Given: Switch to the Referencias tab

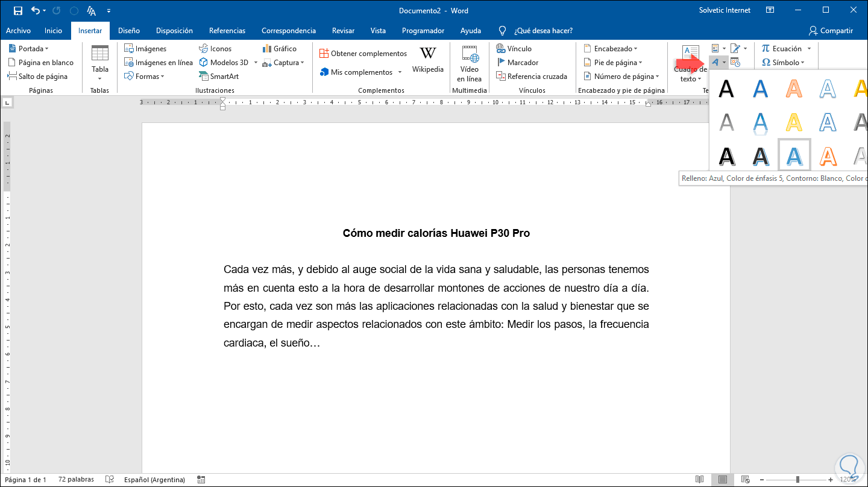Looking at the screenshot, I should (x=227, y=31).
